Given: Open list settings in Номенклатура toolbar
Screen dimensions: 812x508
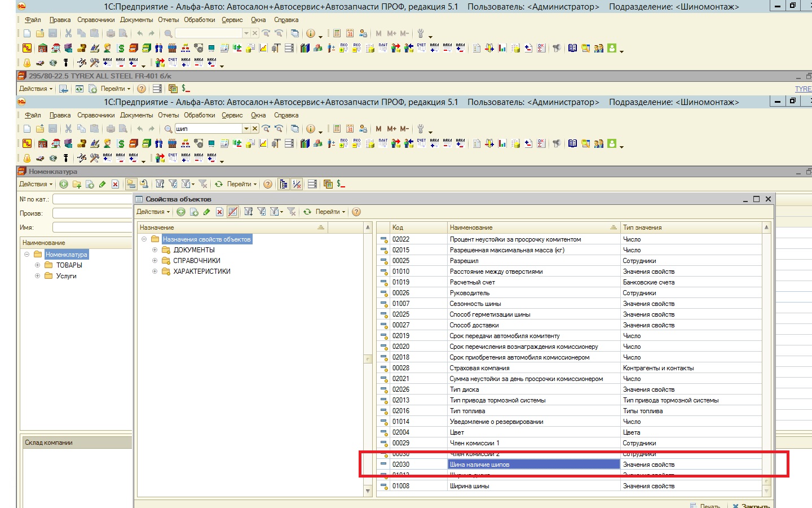Looking at the screenshot, I should [312, 184].
